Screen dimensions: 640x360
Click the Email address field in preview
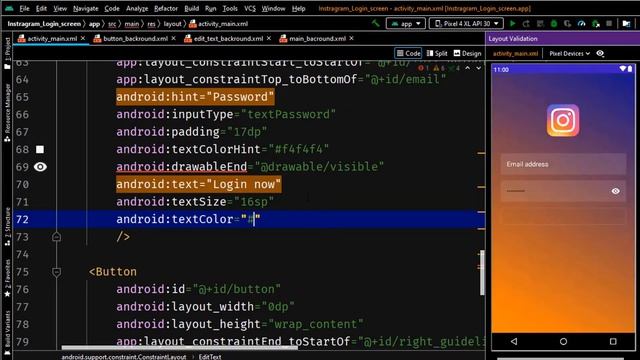[x=563, y=164]
